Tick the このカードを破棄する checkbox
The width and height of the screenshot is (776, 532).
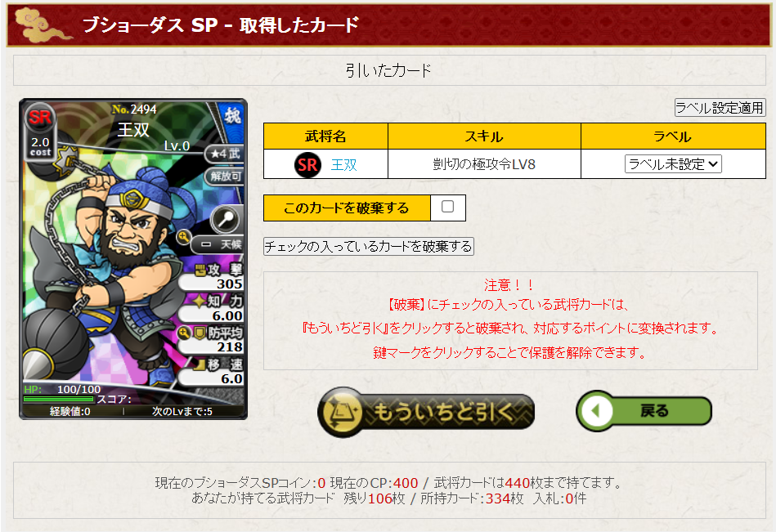click(447, 207)
